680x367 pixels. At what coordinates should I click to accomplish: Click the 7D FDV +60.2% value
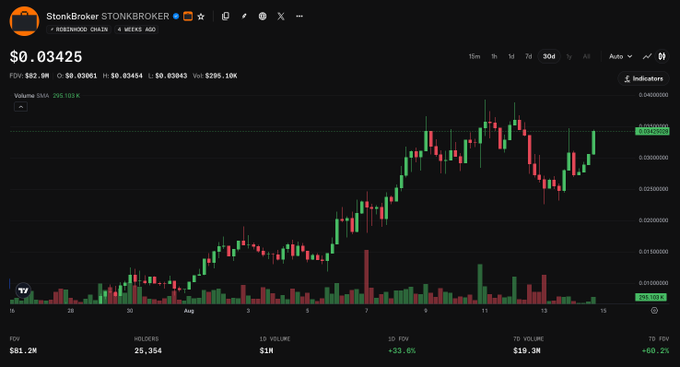655,351
